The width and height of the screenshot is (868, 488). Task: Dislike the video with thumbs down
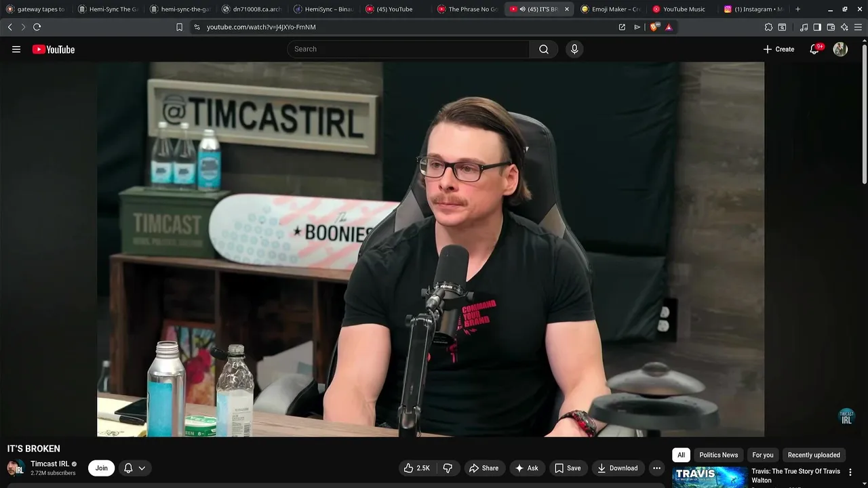click(448, 468)
